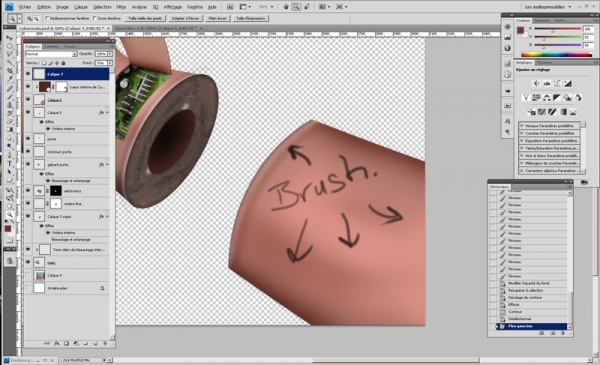Viewport: 600px width, 365px height.
Task: Select the Eyedropper tool
Action: tap(10, 79)
